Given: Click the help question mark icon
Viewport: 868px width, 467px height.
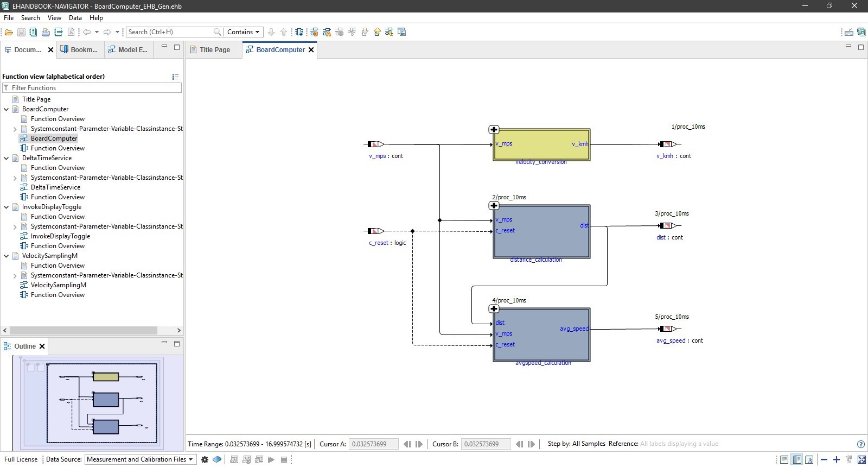Looking at the screenshot, I should (x=860, y=444).
